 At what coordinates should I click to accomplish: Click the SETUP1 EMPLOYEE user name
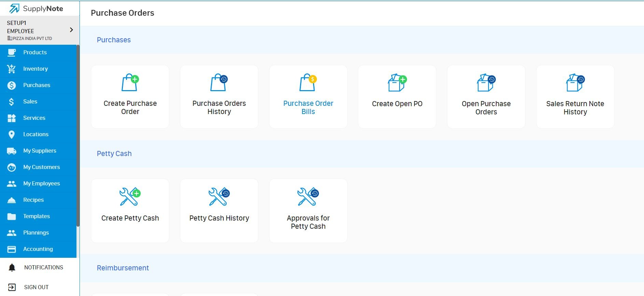(20, 27)
